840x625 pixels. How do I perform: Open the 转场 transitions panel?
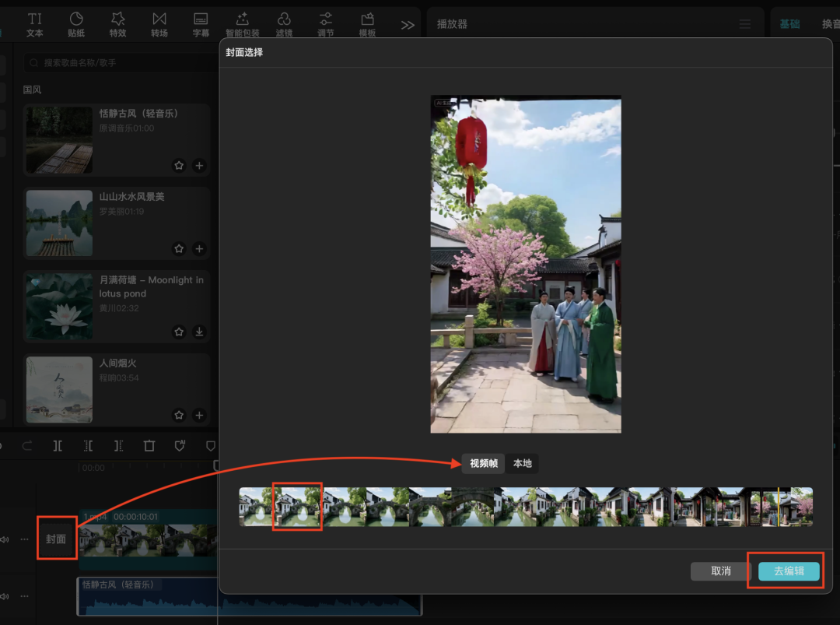pos(159,23)
